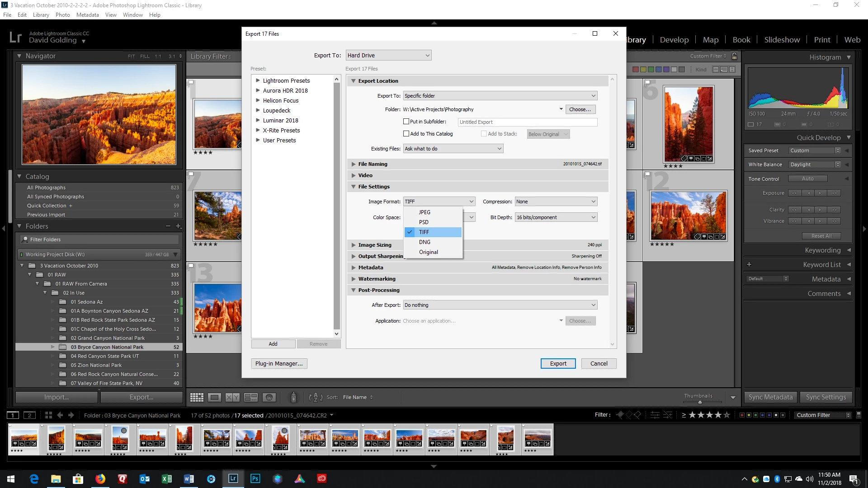The height and width of the screenshot is (488, 868).
Task: Toggle sort direction A-Z icon
Action: pyautogui.click(x=315, y=397)
